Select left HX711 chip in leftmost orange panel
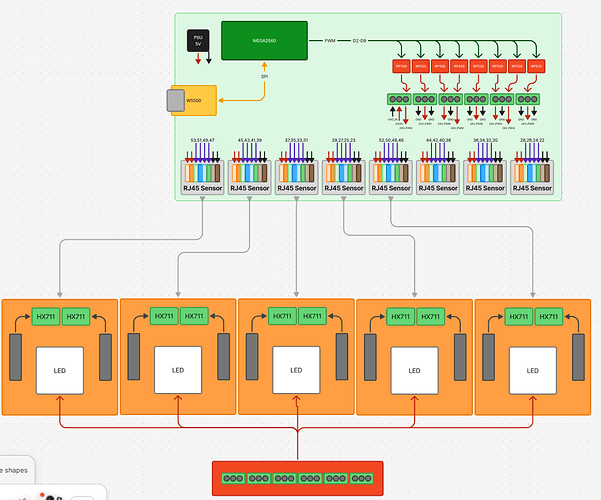This screenshot has height=500, width=601. [46, 317]
